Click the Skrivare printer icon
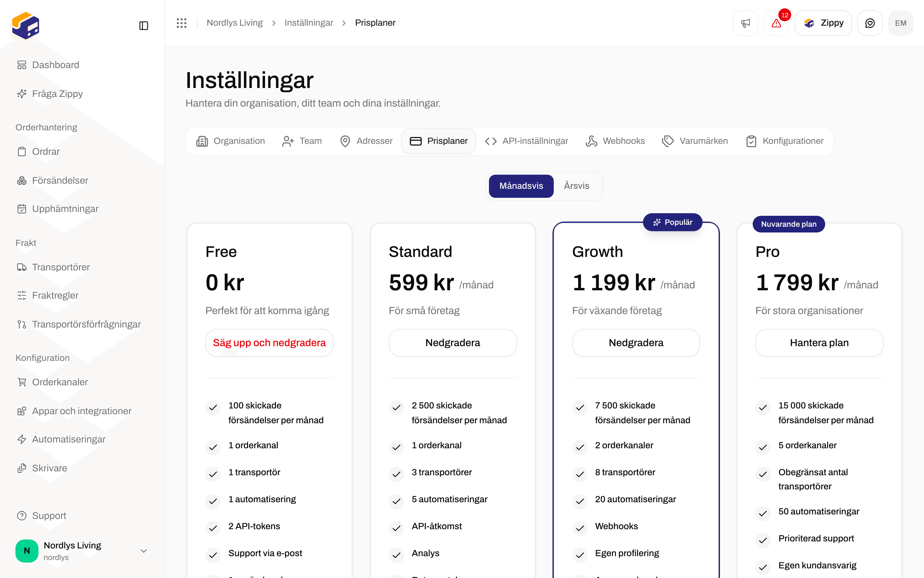Viewport: 924px width, 578px height. 22,468
